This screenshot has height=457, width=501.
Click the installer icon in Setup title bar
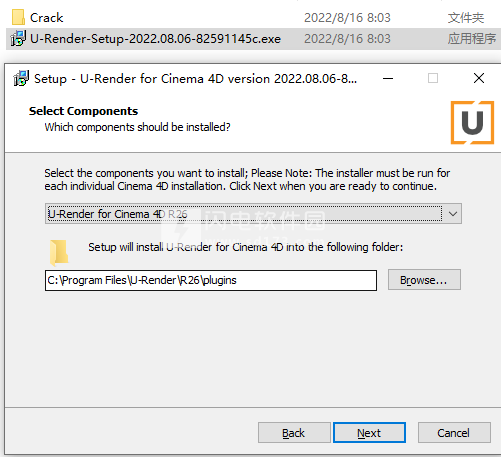pos(21,79)
